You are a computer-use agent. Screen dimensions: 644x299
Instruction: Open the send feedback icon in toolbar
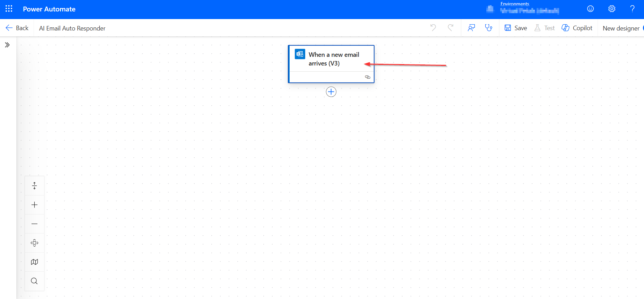[x=471, y=28]
